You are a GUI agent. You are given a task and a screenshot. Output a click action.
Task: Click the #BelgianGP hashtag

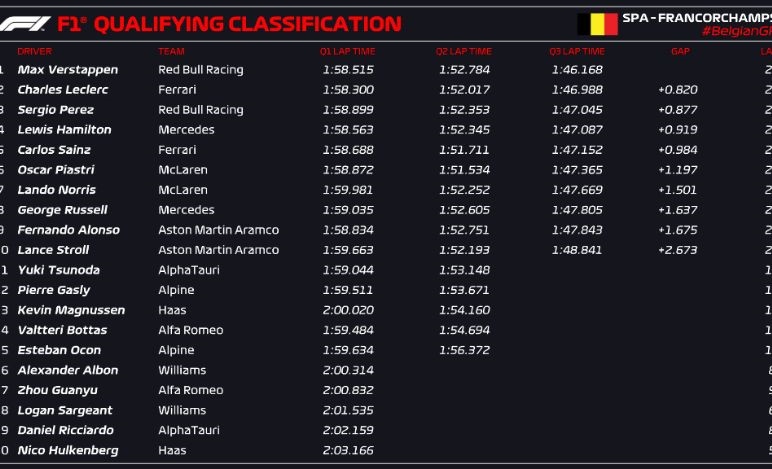click(x=736, y=32)
